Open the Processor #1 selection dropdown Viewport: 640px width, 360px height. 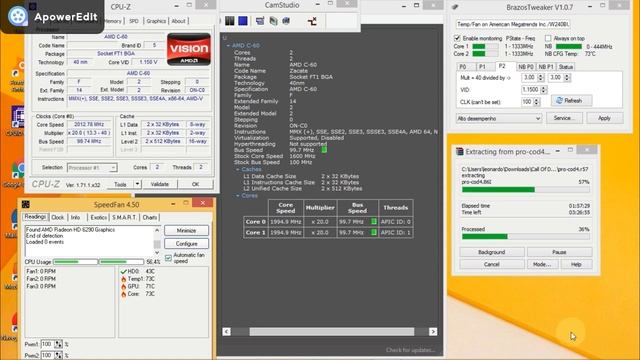pyautogui.click(x=92, y=168)
